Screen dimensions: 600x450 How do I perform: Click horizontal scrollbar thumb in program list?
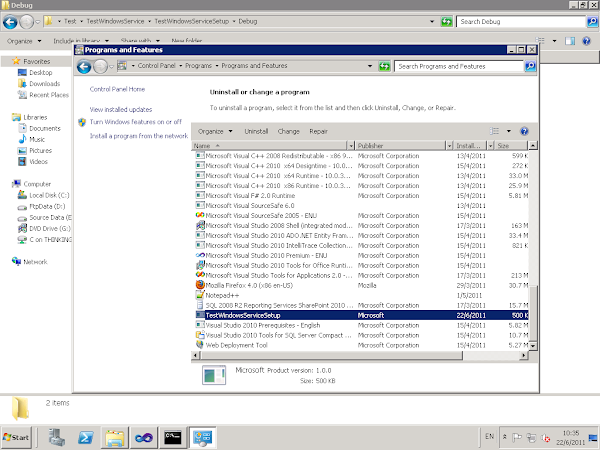(331, 355)
